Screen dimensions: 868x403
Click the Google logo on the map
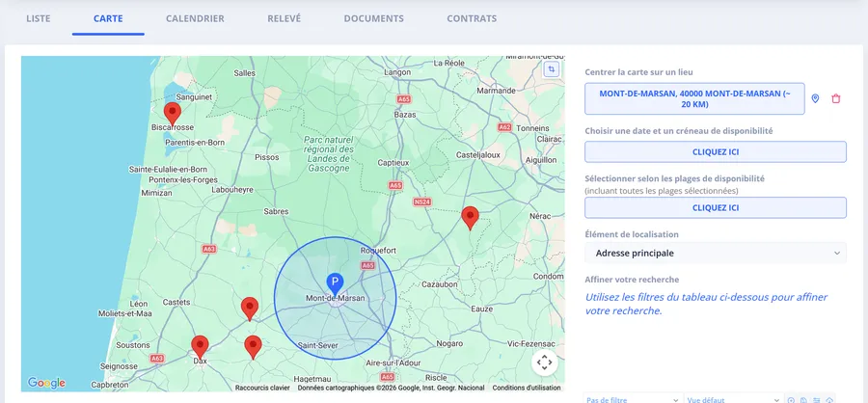coord(46,383)
